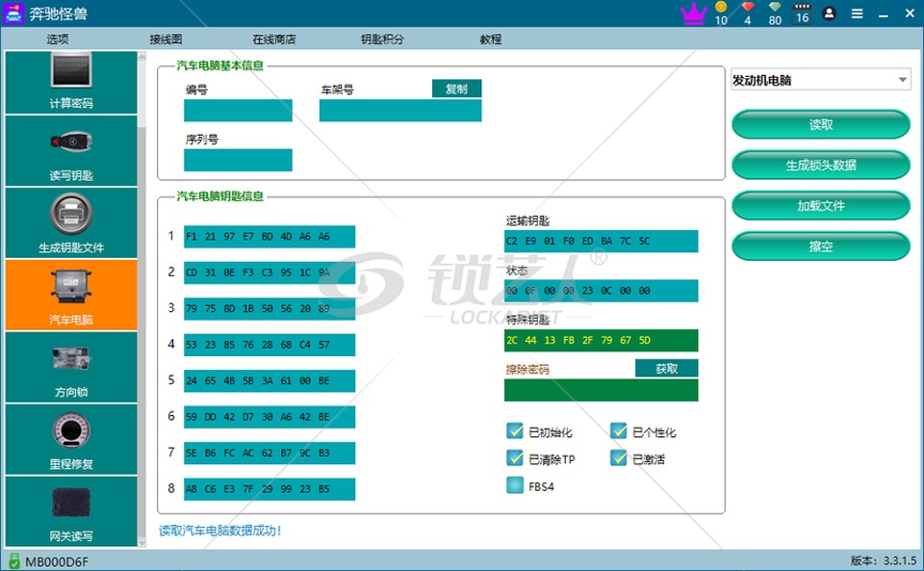This screenshot has width=924, height=571.
Task: Click the purple crown VIP icon
Action: pyautogui.click(x=693, y=13)
